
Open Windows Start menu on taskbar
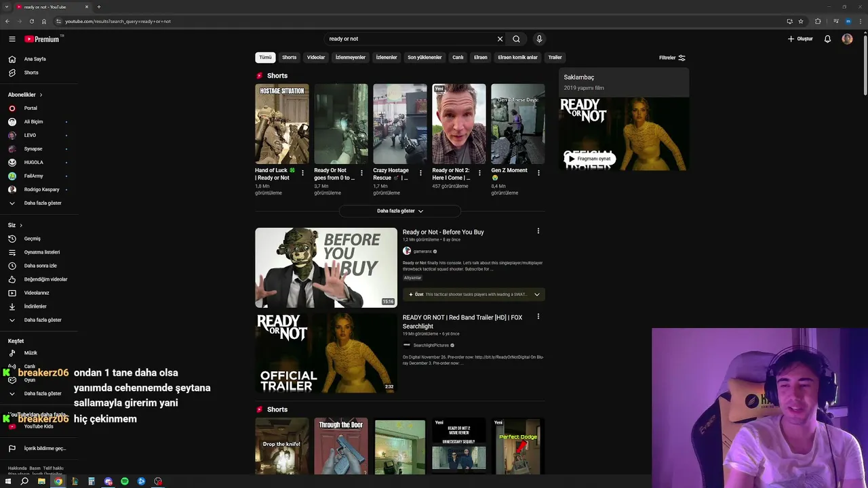(8, 481)
